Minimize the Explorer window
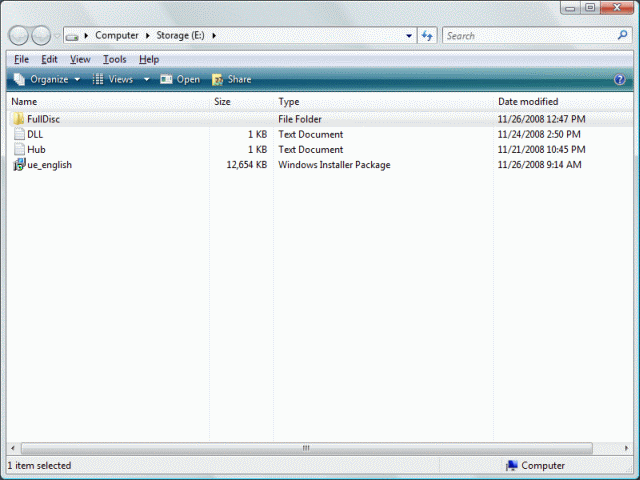 tap(570, 8)
